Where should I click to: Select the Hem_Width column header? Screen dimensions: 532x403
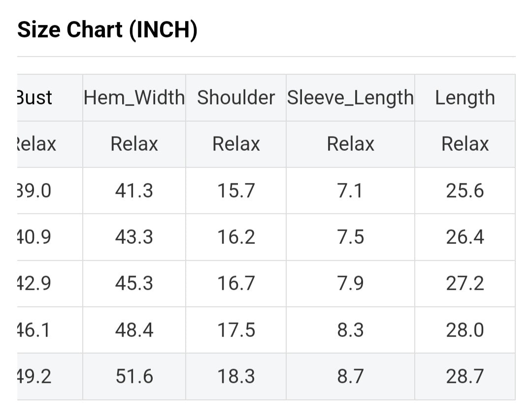pos(134,98)
